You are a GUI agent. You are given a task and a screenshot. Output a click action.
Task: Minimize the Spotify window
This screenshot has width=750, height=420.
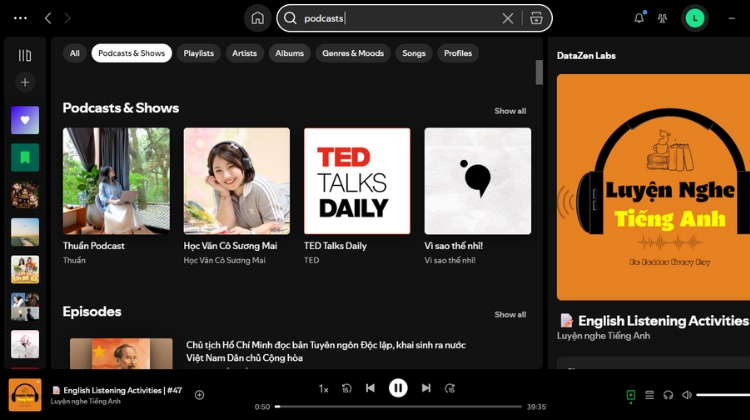732,18
